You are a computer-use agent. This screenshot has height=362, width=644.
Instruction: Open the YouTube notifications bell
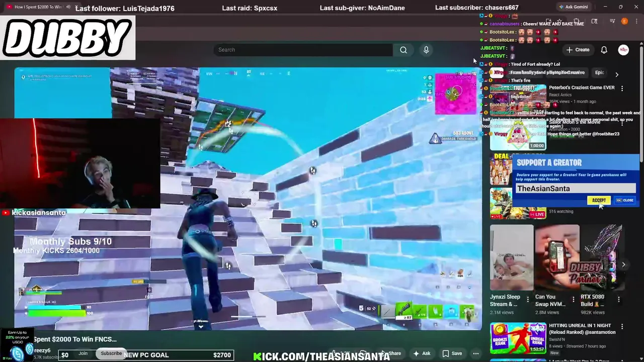[604, 50]
